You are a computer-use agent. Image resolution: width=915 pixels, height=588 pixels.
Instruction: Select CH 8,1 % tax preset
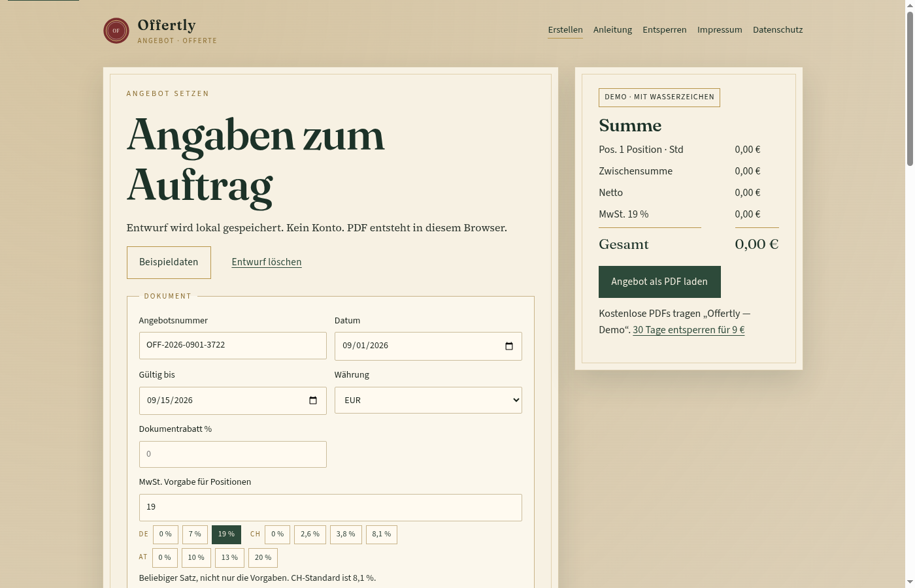point(382,534)
